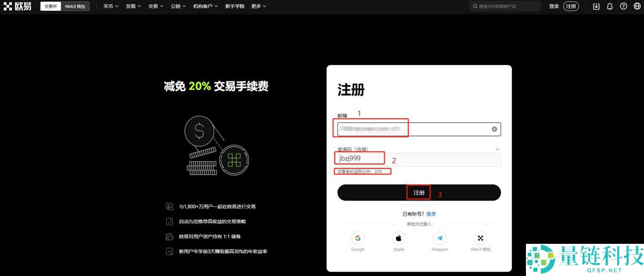This screenshot has height=276, width=644.
Task: Collapse the invitation code section chevron
Action: click(497, 149)
